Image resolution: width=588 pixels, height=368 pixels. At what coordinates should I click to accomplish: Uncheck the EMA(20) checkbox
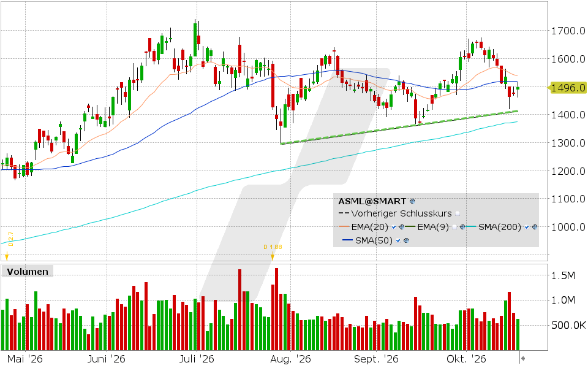(x=394, y=227)
